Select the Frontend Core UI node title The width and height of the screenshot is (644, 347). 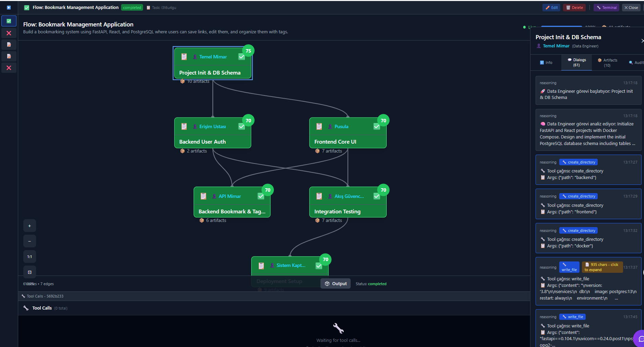335,142
